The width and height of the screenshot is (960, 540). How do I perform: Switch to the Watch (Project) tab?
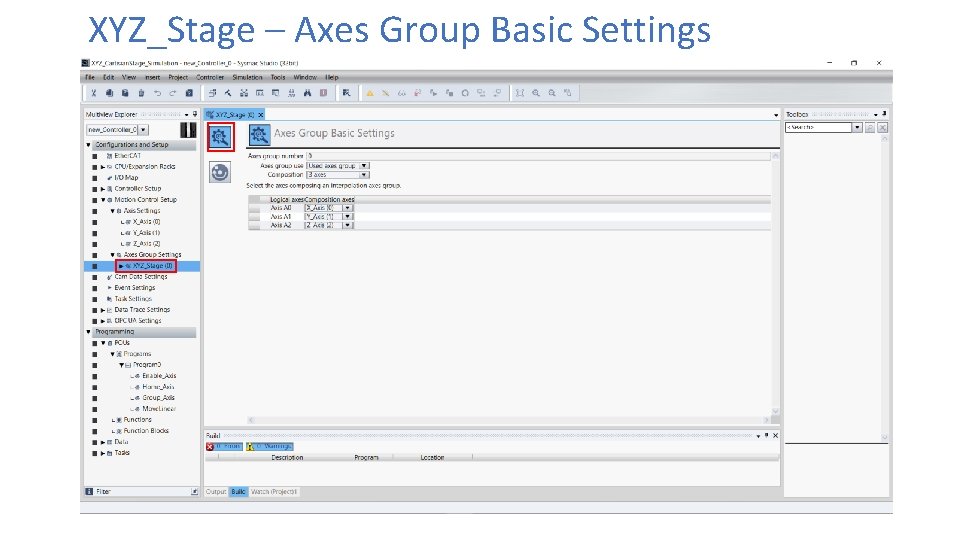coord(274,492)
